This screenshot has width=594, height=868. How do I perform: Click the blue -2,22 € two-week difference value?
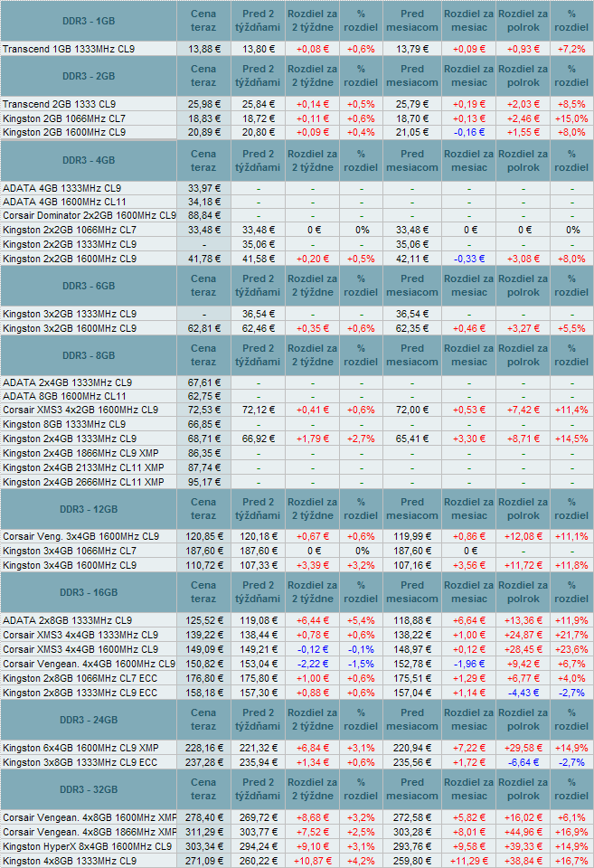tap(313, 664)
